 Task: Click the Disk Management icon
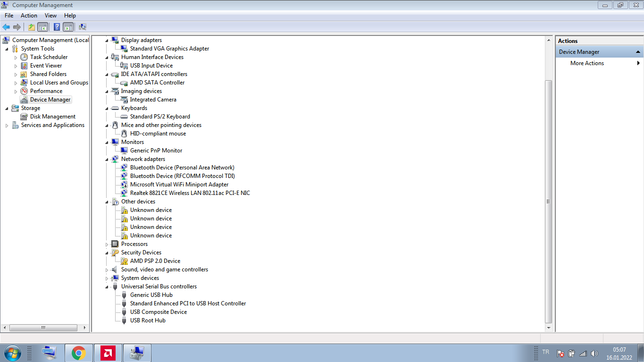click(24, 117)
